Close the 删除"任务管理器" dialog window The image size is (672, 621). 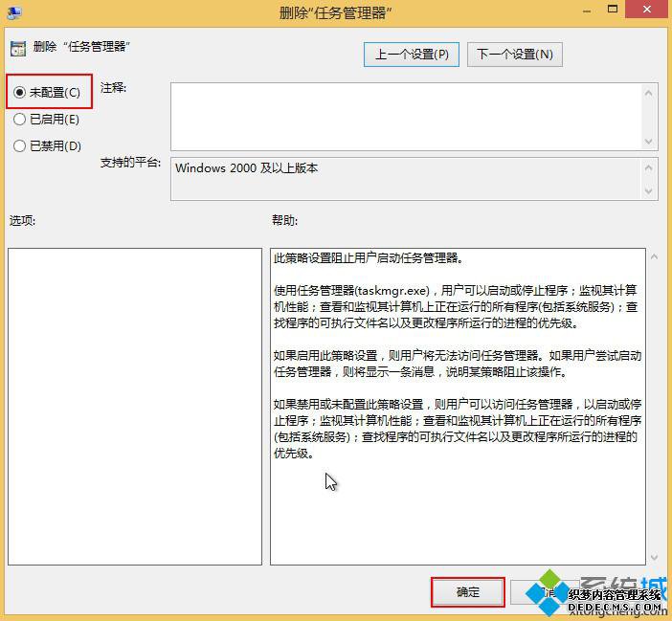647,9
